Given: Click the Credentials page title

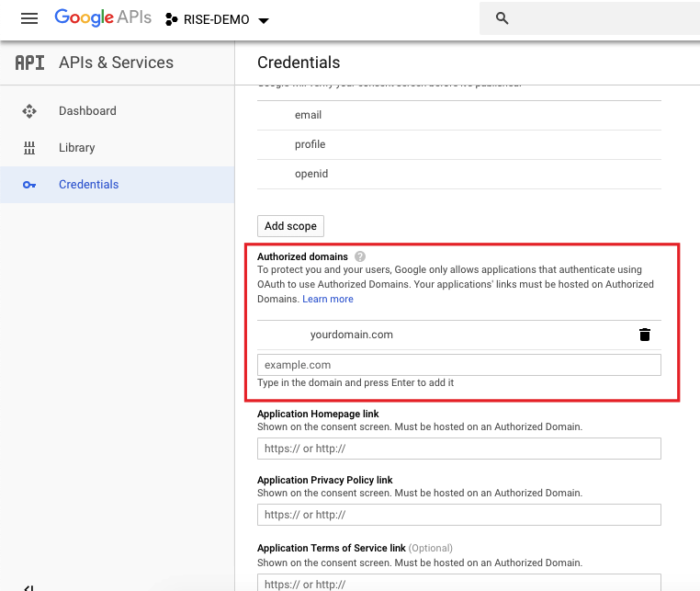Looking at the screenshot, I should point(299,63).
